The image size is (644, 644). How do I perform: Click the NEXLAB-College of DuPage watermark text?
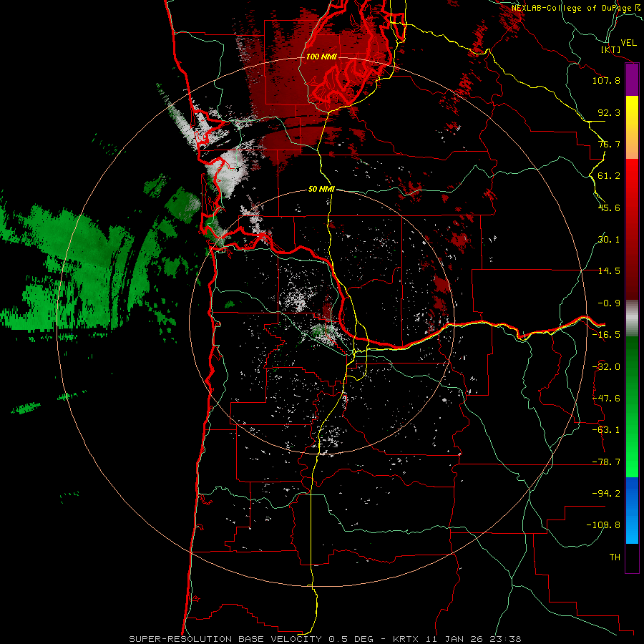571,8
